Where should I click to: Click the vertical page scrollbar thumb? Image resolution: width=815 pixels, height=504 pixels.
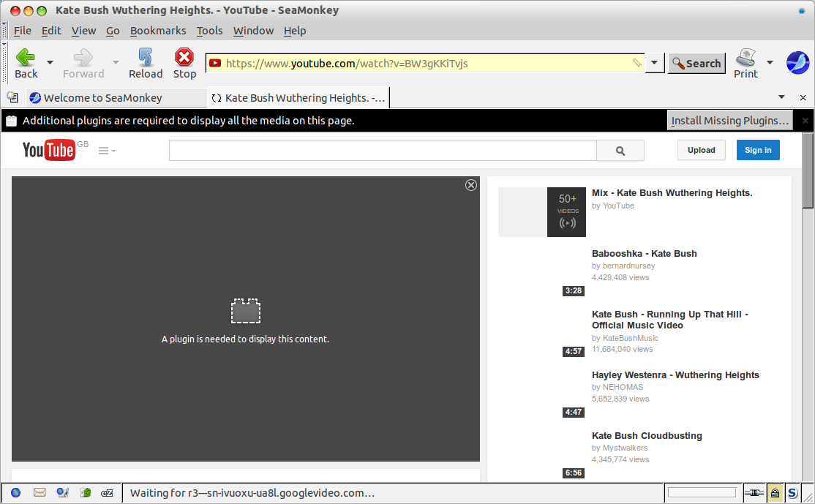click(x=808, y=170)
